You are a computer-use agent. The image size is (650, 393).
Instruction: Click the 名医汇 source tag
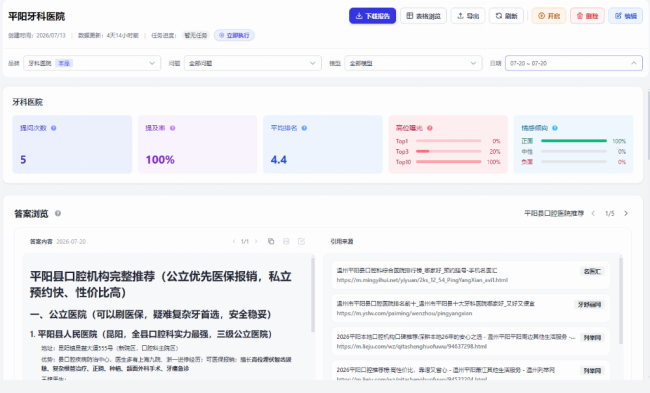[592, 272]
